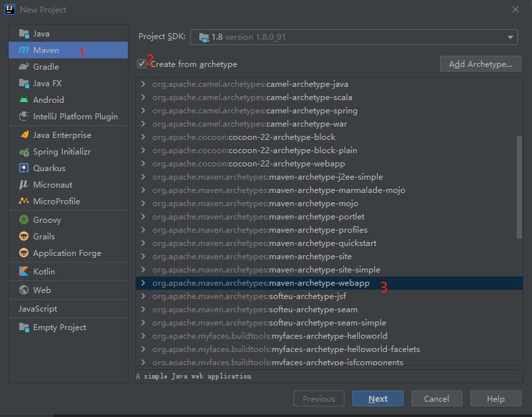The image size is (532, 417).
Task: Click the 'Project SDK:' label
Action: click(162, 36)
